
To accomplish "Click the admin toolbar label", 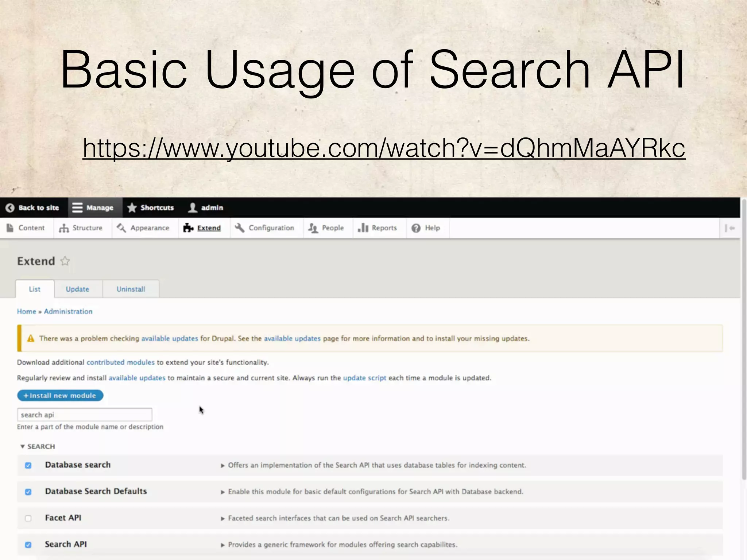I will click(x=212, y=208).
